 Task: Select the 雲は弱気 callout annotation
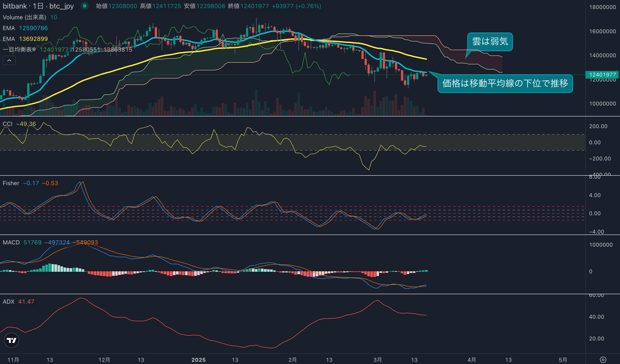tap(490, 42)
